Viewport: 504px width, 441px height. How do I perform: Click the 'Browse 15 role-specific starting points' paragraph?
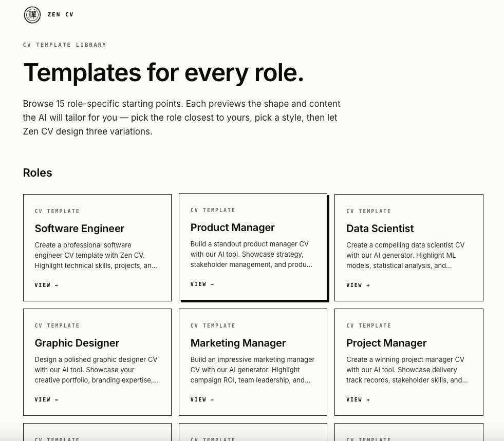click(181, 118)
